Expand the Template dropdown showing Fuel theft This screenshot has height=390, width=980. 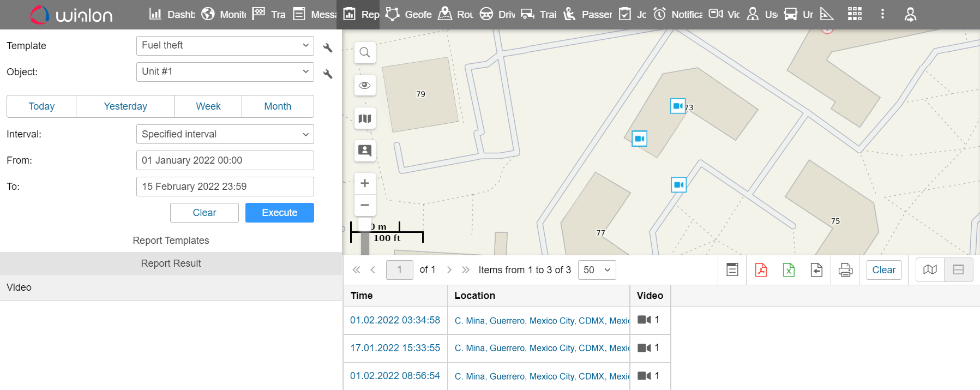225,46
